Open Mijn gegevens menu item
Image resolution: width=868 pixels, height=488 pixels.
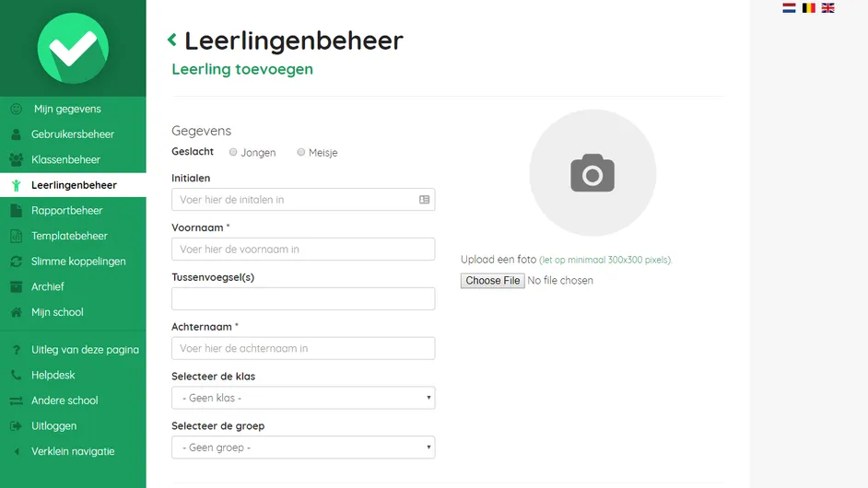73,109
